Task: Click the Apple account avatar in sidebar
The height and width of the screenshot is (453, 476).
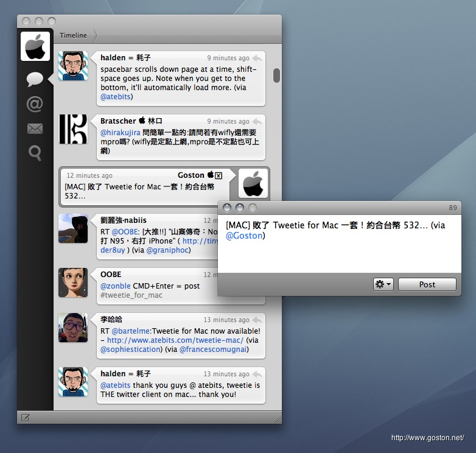Action: (x=35, y=46)
